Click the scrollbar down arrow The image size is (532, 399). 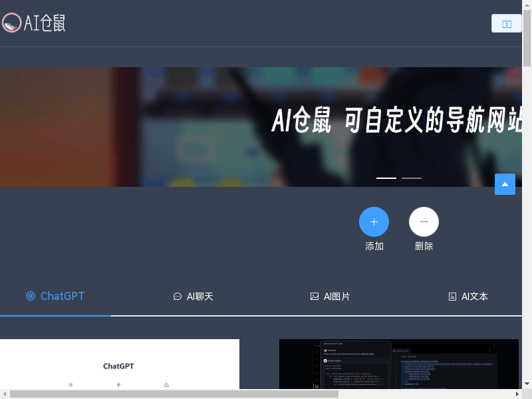pos(527,384)
